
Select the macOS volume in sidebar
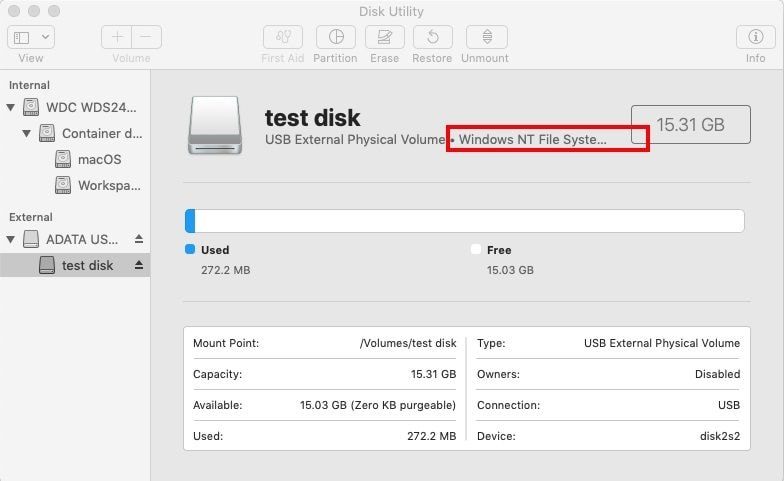pos(99,159)
